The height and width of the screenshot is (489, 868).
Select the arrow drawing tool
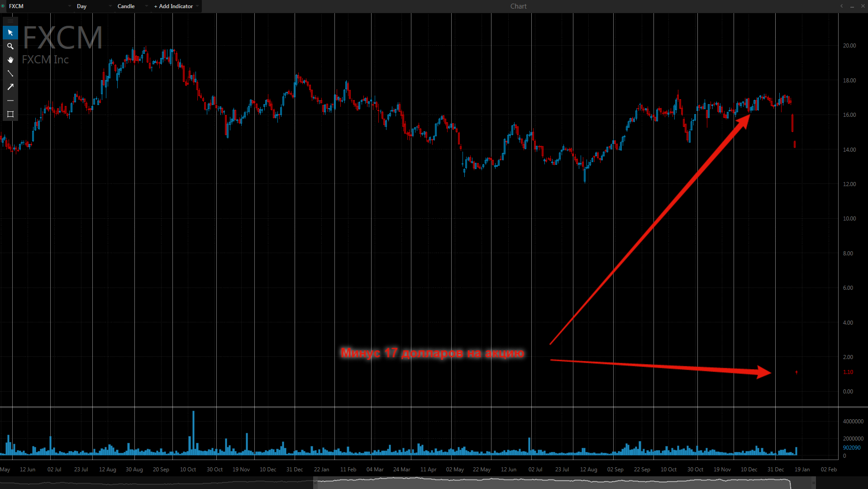10,87
